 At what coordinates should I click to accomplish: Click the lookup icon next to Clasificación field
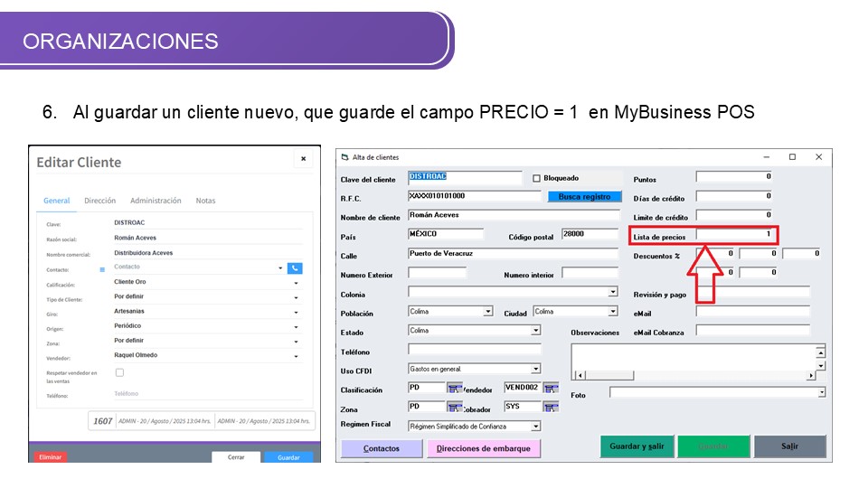pos(455,388)
